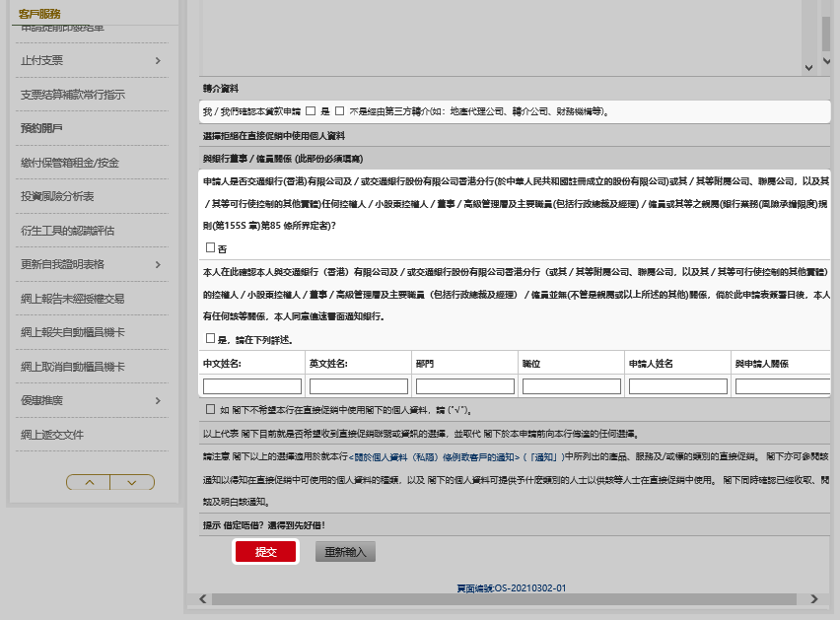
Task: Click the 中文姓名 input field
Action: click(252, 386)
